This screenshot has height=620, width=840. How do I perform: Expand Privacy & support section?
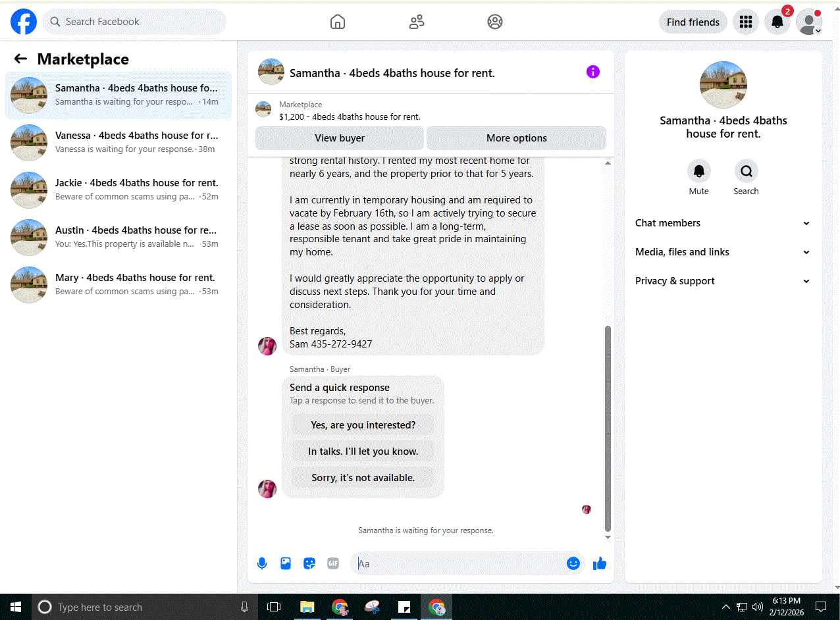(722, 281)
